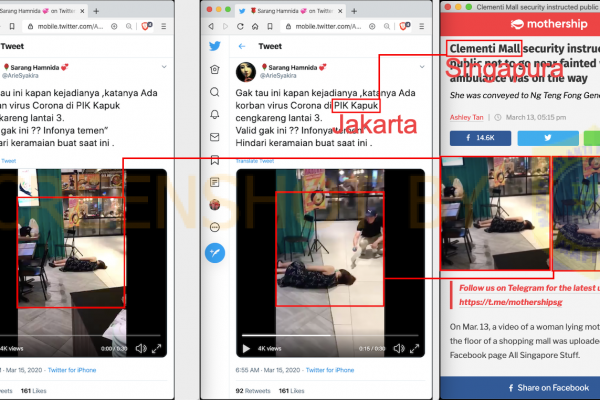
Task: Click the woman-on-floor article image on Mothership
Action: point(495,213)
